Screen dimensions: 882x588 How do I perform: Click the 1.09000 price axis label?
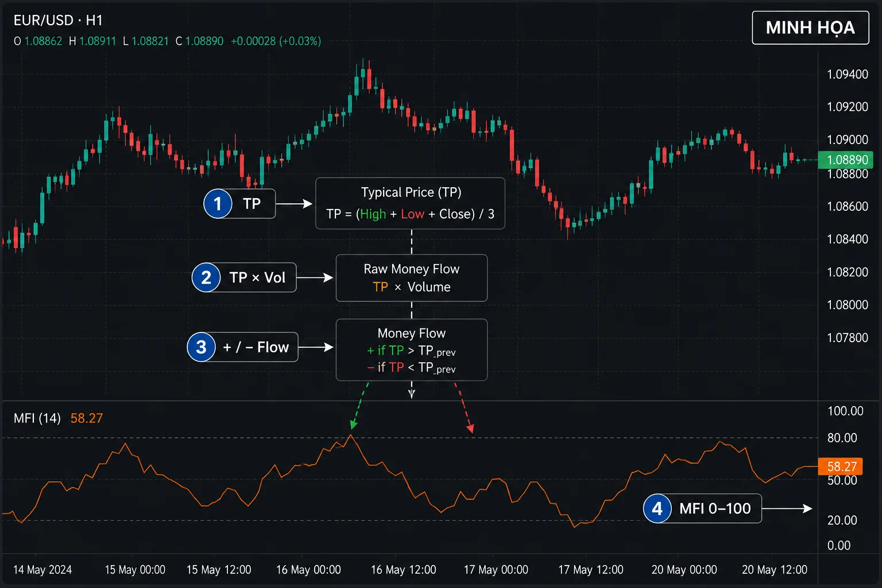point(848,140)
